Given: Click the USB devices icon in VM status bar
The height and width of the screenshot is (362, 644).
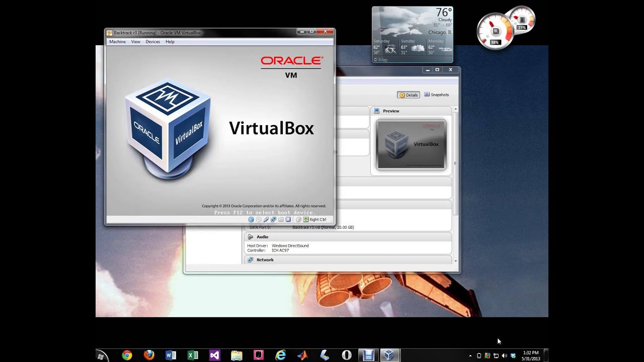Looking at the screenshot, I should point(266,220).
